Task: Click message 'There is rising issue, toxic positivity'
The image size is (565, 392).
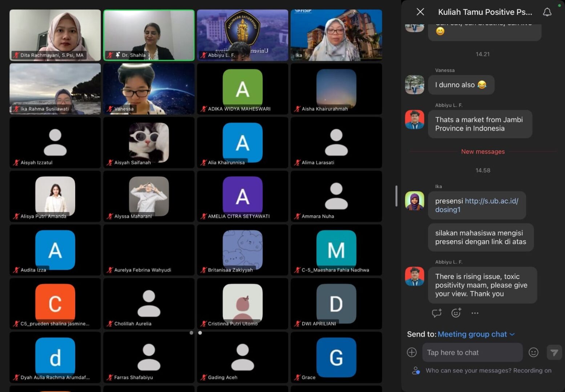Action: [483, 285]
